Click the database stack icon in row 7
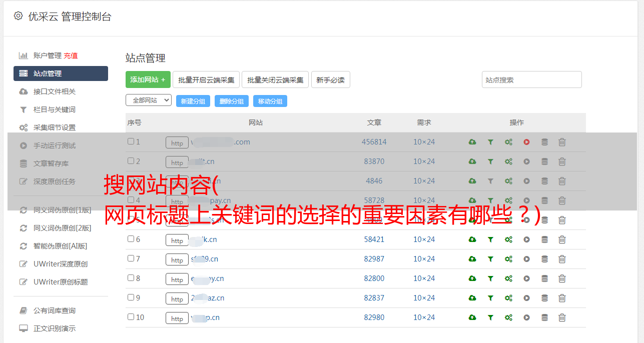Image resolution: width=644 pixels, height=343 pixels. click(544, 259)
